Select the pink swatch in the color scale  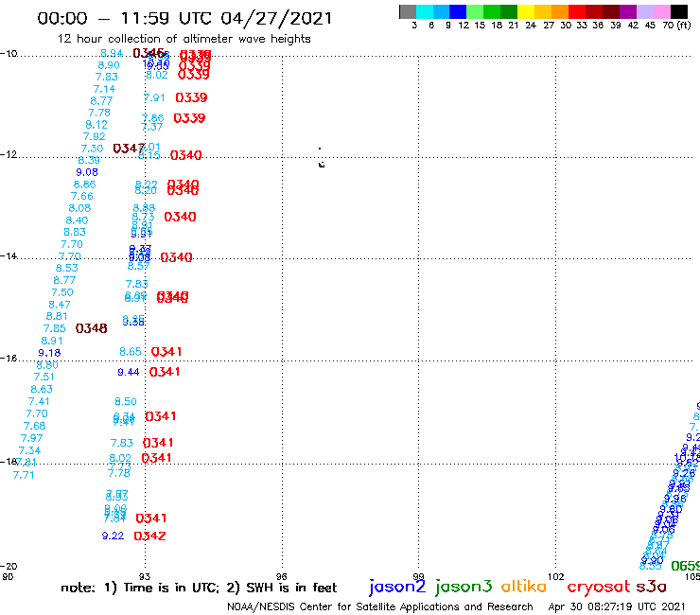662,11
